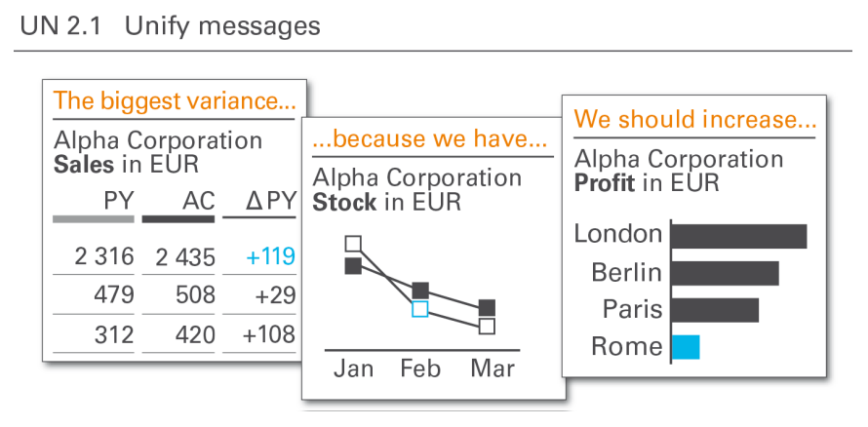Screen dimensions: 868x427
Task: Click the white Mar stock marker
Action: coord(487,327)
